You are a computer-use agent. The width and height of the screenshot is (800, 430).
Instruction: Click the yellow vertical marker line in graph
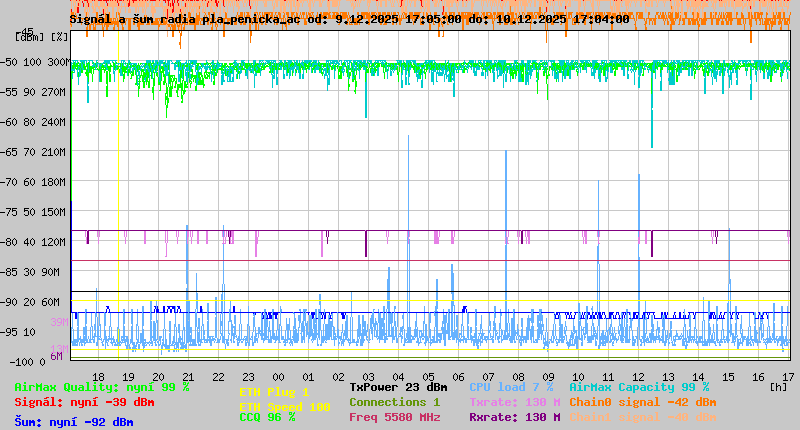click(119, 200)
